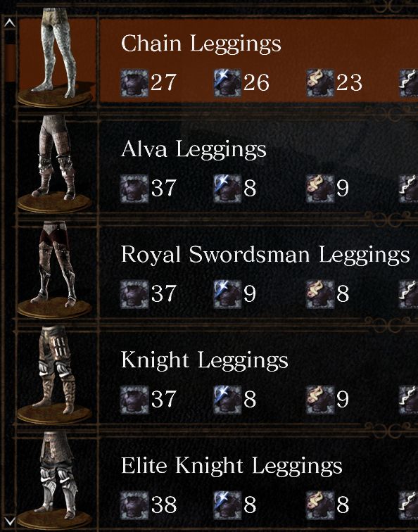Image resolution: width=418 pixels, height=532 pixels.
Task: Choose the Knight Leggings entry
Action: point(258,375)
